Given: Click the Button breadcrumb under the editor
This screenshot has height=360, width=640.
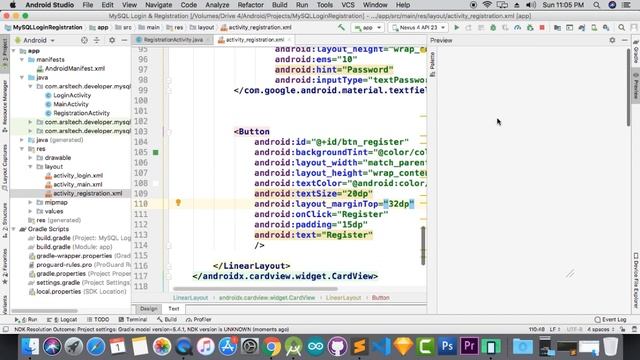Looking at the screenshot, I should point(380,298).
